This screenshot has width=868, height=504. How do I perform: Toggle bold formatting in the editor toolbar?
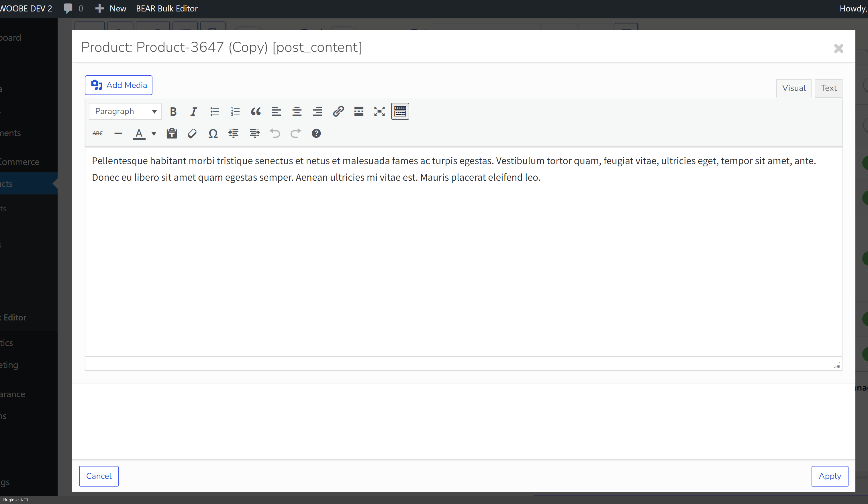[x=173, y=111]
